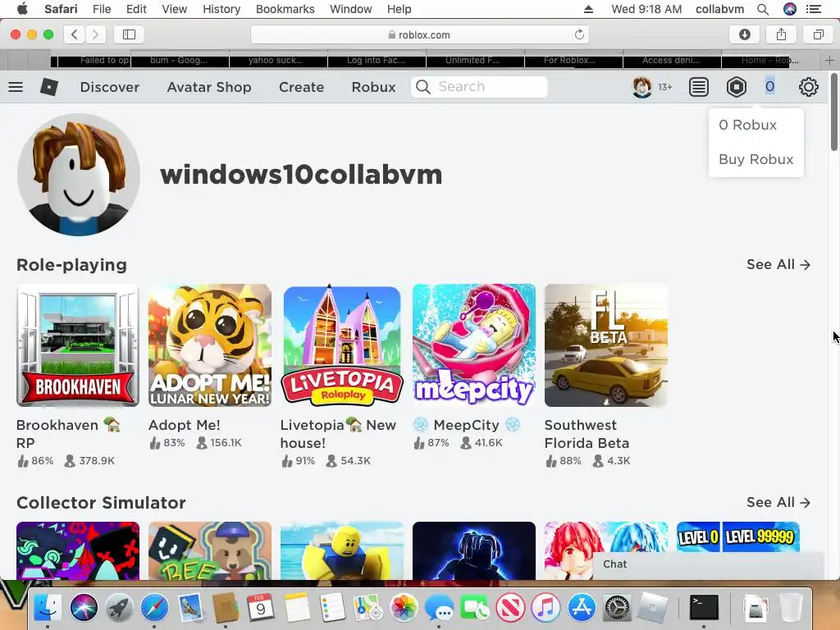Add a new Safari tab
Viewport: 840px width, 630px height.
(829, 60)
